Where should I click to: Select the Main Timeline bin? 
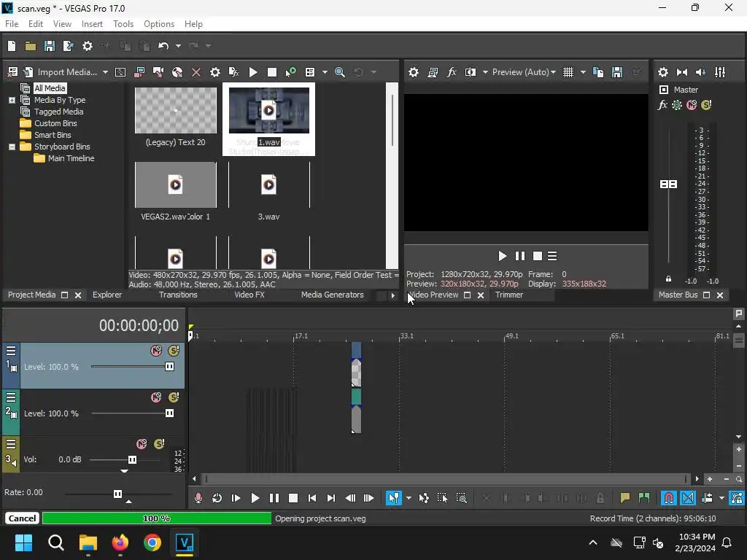71,158
